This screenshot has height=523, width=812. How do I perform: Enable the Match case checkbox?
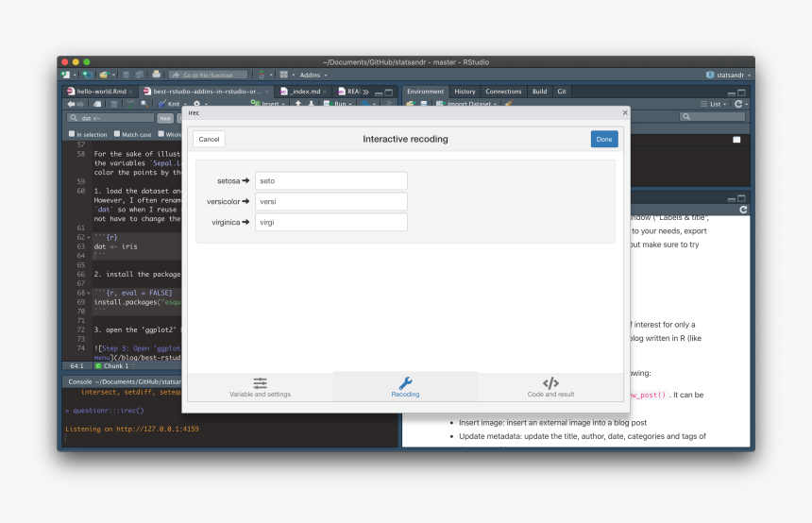[117, 134]
